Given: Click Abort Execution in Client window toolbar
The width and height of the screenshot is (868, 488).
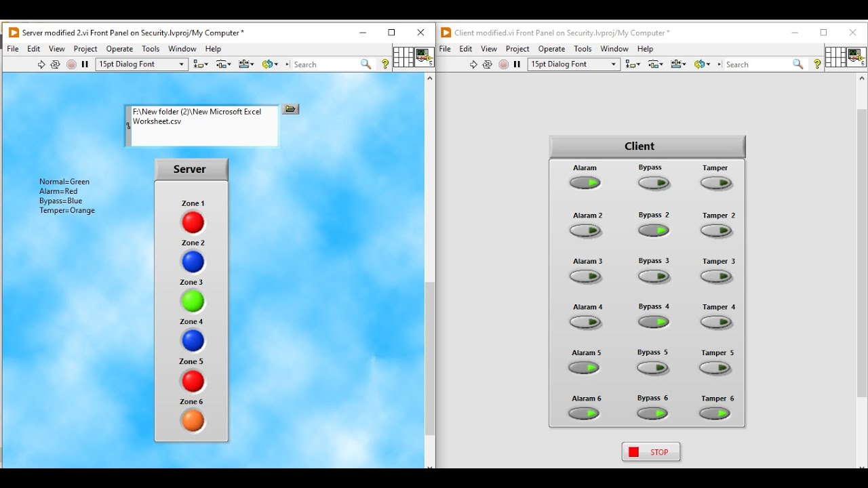Looking at the screenshot, I should [x=503, y=64].
